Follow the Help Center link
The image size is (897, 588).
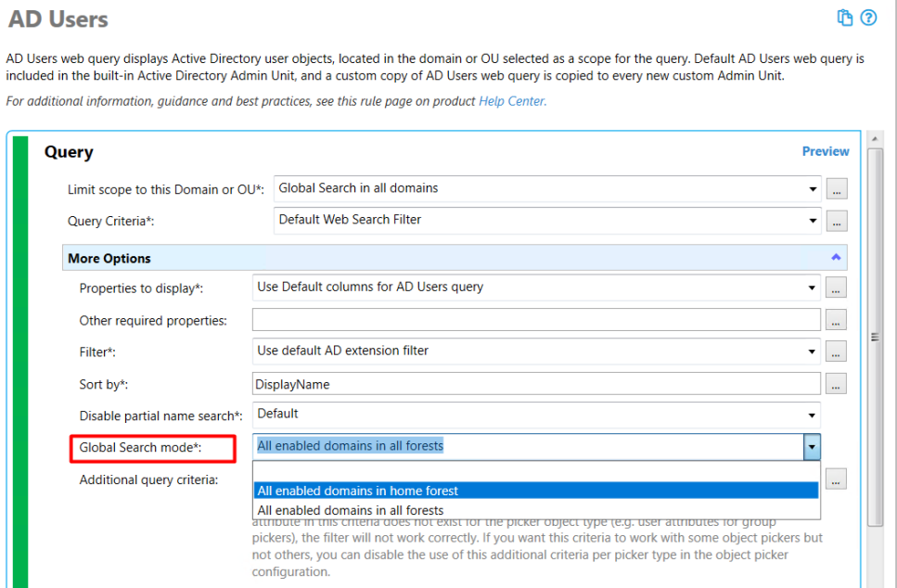point(513,101)
